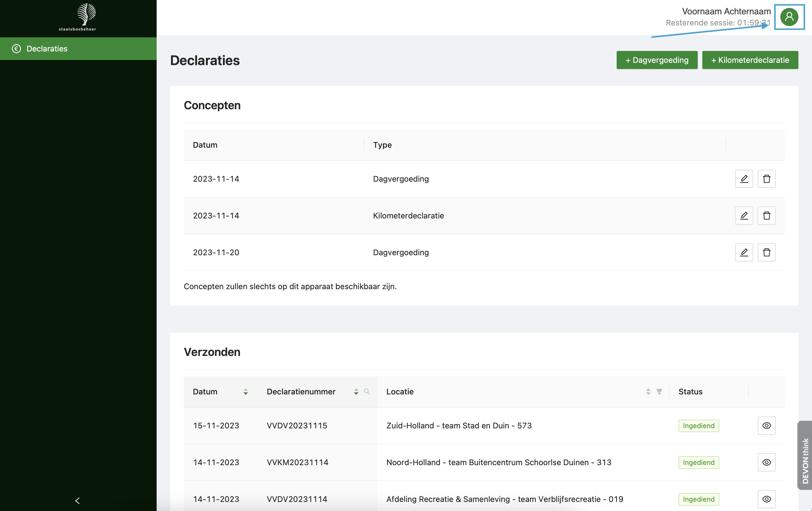Screen dimensions: 812x511
Task: Click the Kilometerdeclaratie type cell
Action: click(408, 216)
